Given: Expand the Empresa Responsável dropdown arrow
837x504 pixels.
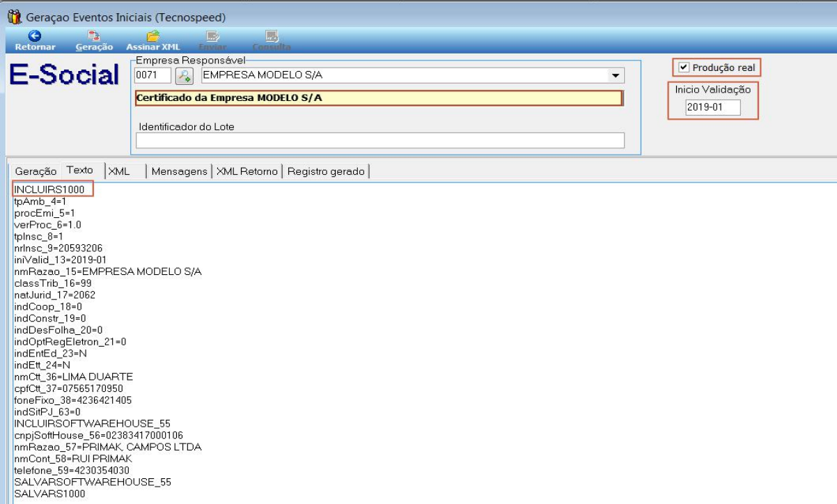Looking at the screenshot, I should (x=615, y=75).
